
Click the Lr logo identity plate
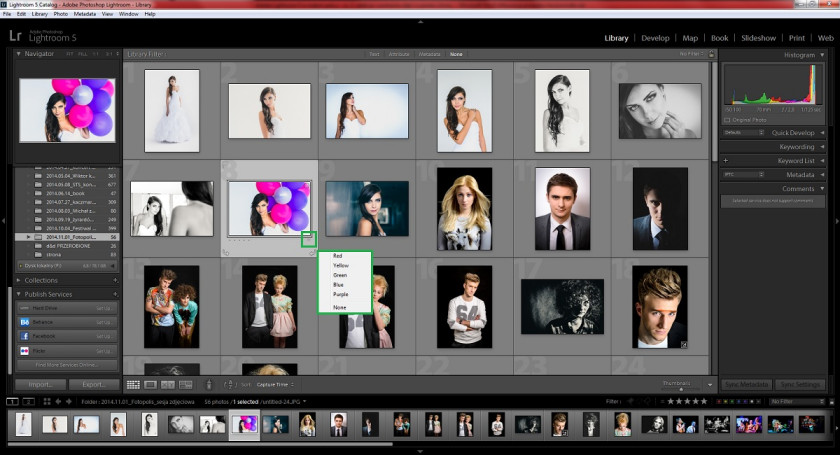click(16, 36)
